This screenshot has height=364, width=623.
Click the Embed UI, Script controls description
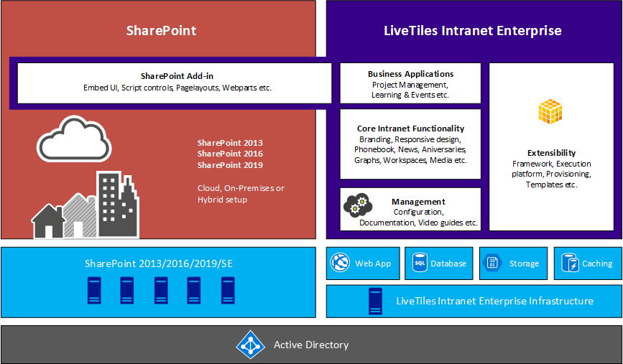[177, 88]
